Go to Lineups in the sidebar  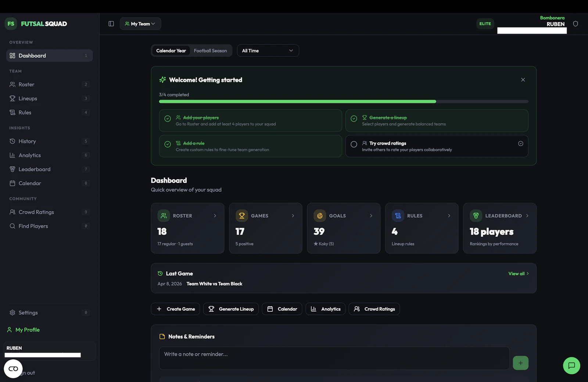(x=50, y=98)
